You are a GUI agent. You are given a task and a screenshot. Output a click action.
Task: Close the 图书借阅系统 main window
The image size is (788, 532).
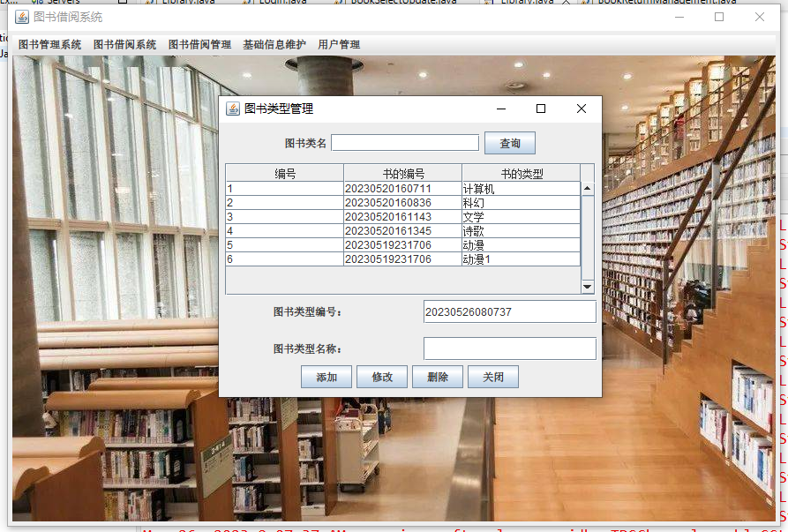pyautogui.click(x=760, y=17)
